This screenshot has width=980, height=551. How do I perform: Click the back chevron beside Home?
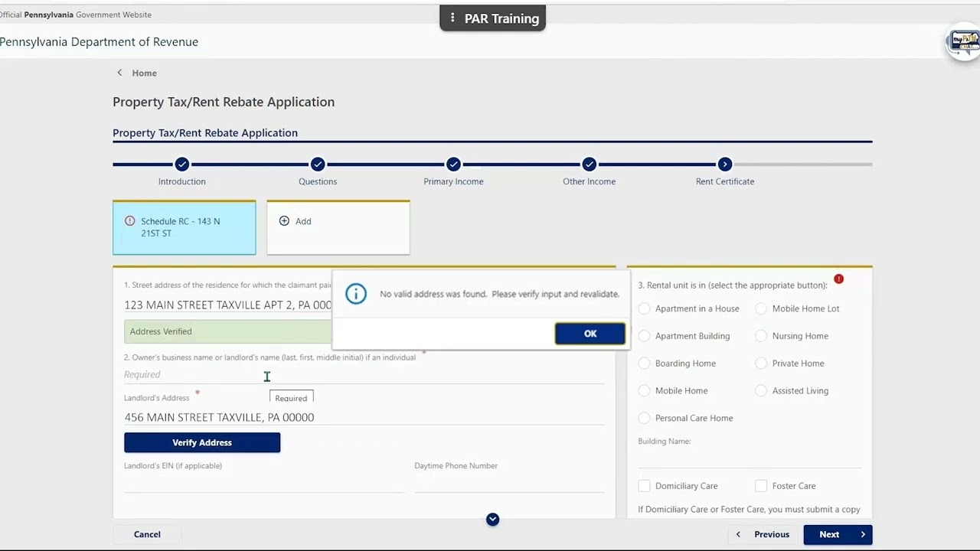pyautogui.click(x=119, y=73)
